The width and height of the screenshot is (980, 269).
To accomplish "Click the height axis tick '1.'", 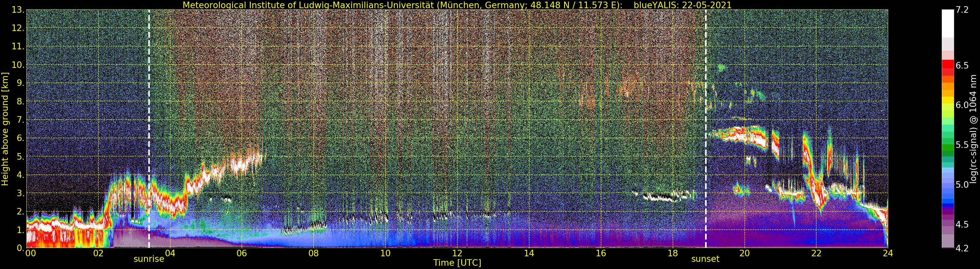I will pos(21,229).
